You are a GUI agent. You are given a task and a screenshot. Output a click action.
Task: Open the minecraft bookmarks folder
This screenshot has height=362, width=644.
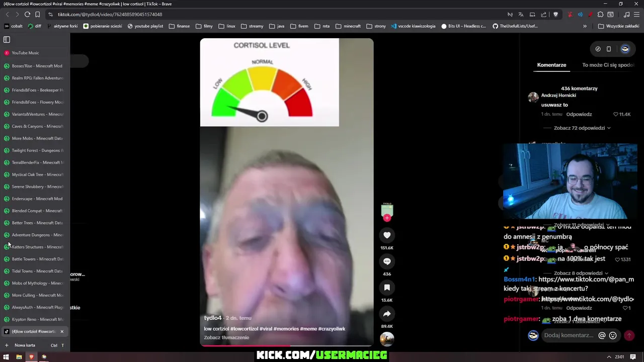pos(348,26)
